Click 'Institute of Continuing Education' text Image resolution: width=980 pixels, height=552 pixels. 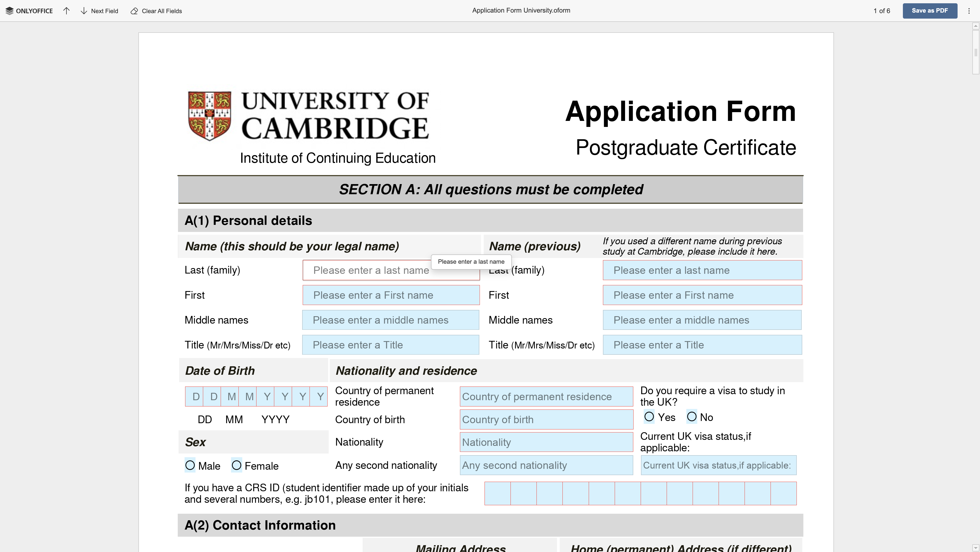[x=338, y=158]
